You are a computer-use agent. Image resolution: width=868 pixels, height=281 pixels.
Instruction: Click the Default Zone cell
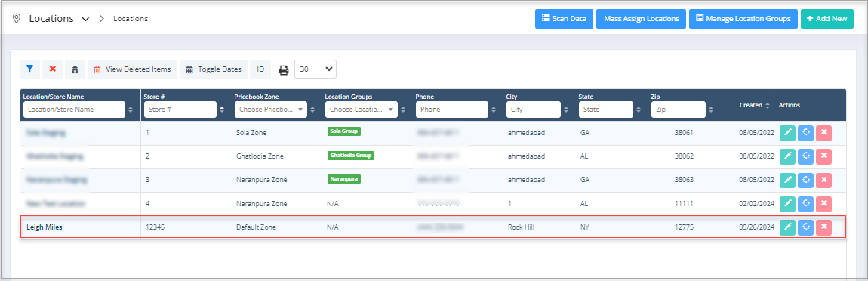(256, 227)
